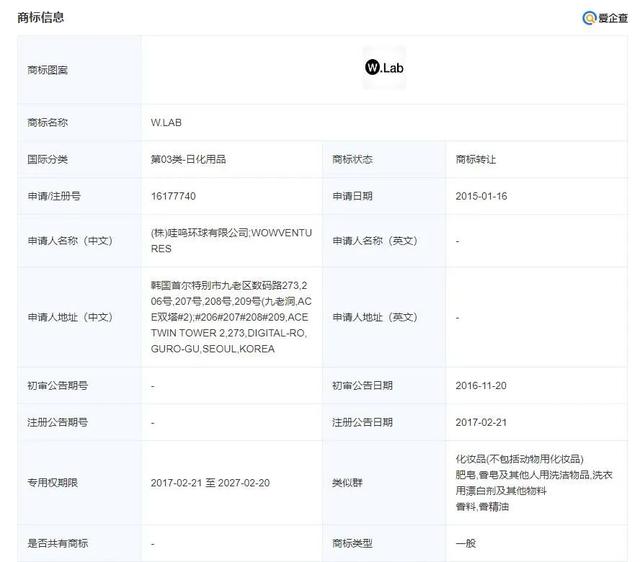Click the Seoul Korea applicant address text
The width and height of the screenshot is (640, 562).
(x=231, y=317)
